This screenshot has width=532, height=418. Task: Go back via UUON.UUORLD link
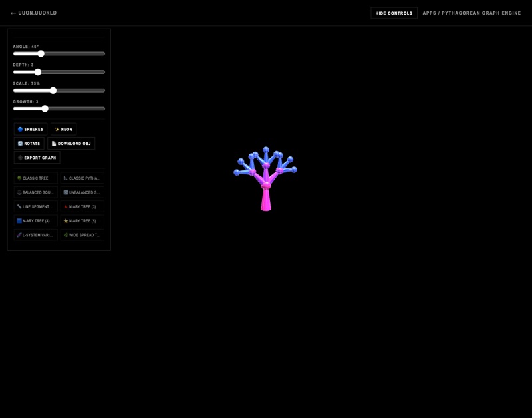tap(34, 13)
